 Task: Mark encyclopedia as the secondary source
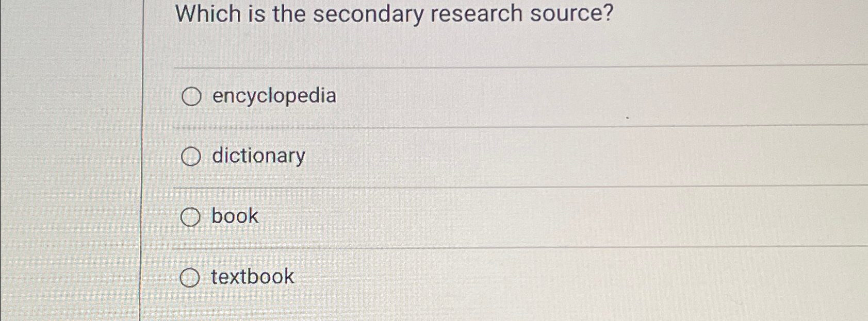(191, 96)
